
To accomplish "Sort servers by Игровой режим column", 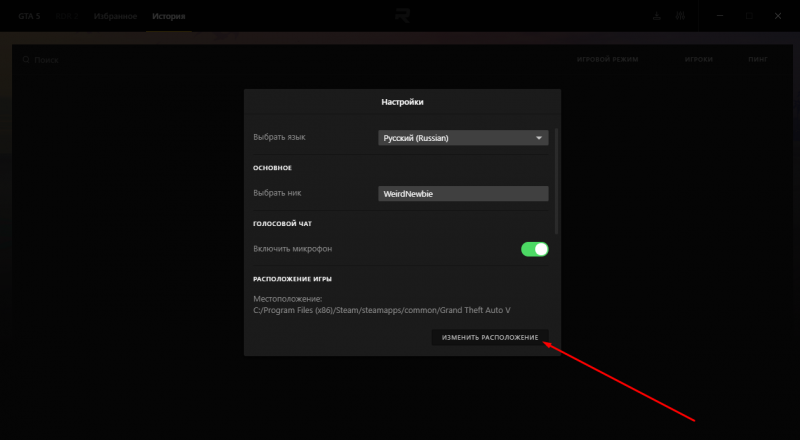I will (x=607, y=60).
